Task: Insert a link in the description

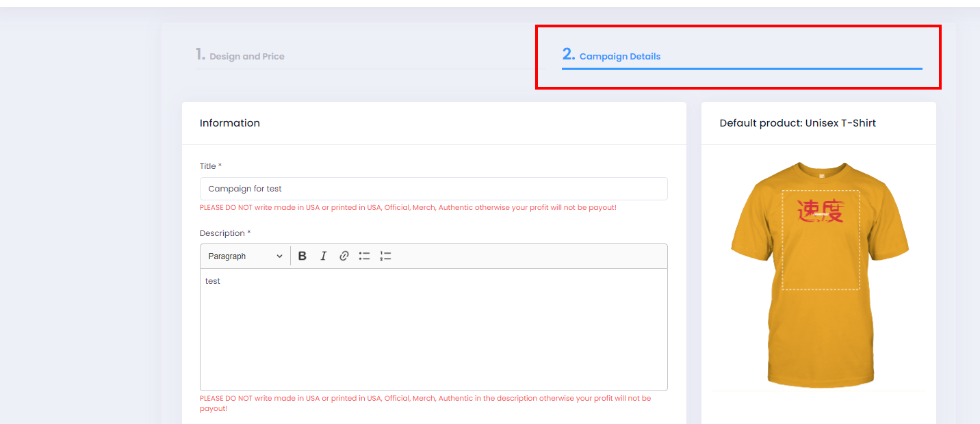Action: point(344,256)
